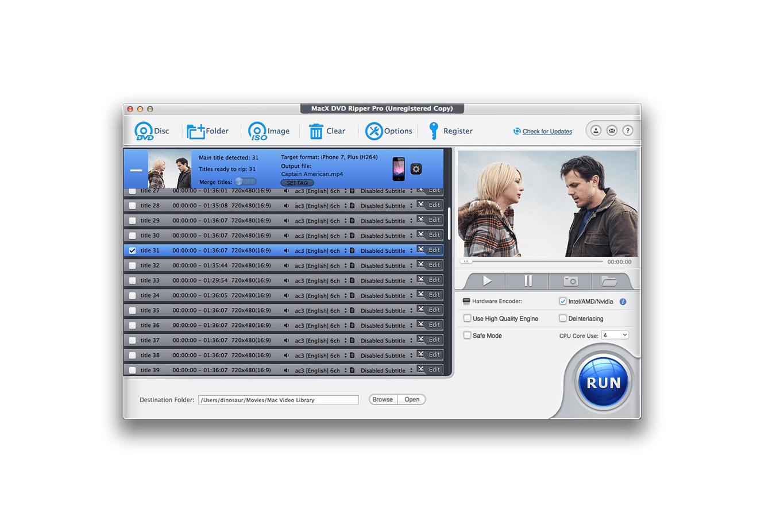Click the email envelope icon

(612, 131)
